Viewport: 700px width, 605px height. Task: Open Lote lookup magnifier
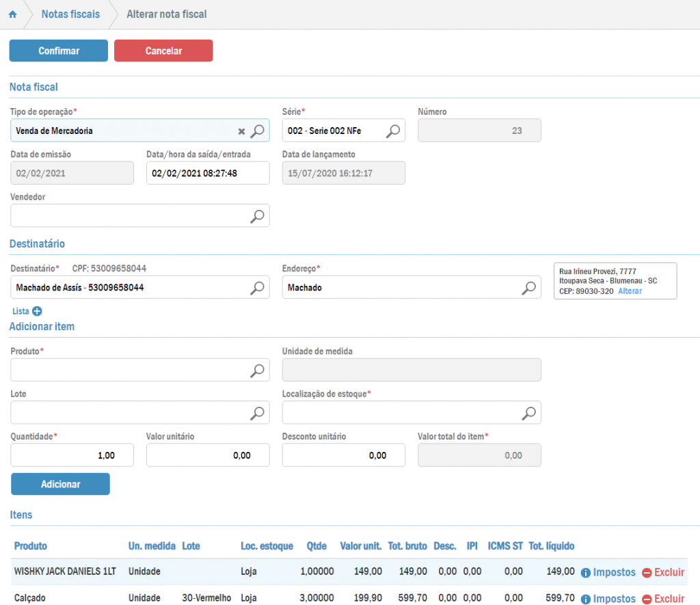(257, 413)
